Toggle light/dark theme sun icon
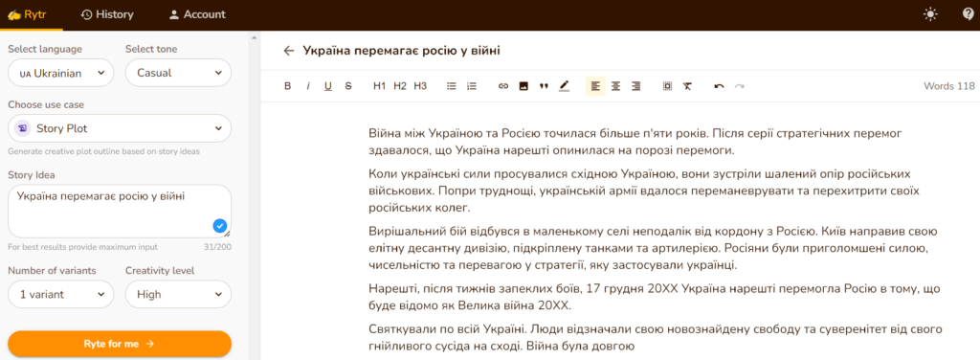 (930, 14)
